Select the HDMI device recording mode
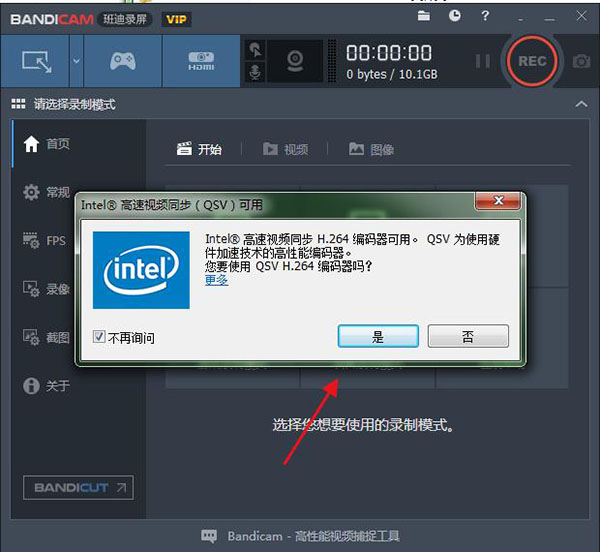This screenshot has height=552, width=600. click(x=201, y=61)
